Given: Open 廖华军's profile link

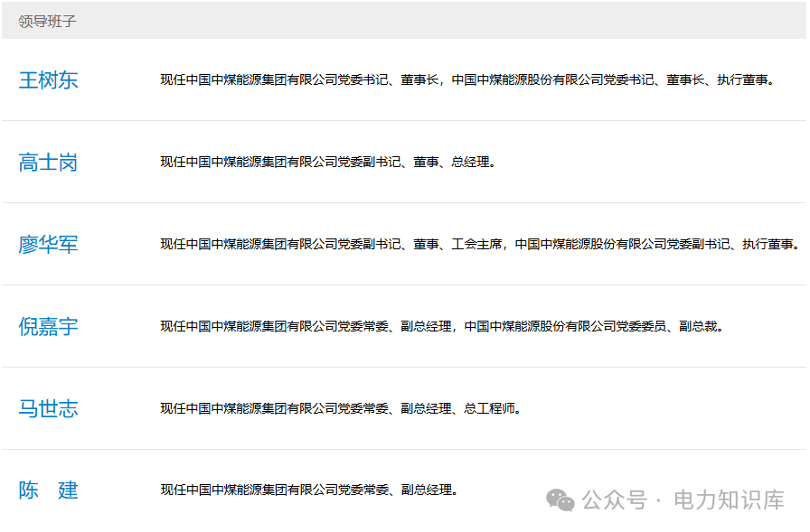Looking at the screenshot, I should [49, 244].
